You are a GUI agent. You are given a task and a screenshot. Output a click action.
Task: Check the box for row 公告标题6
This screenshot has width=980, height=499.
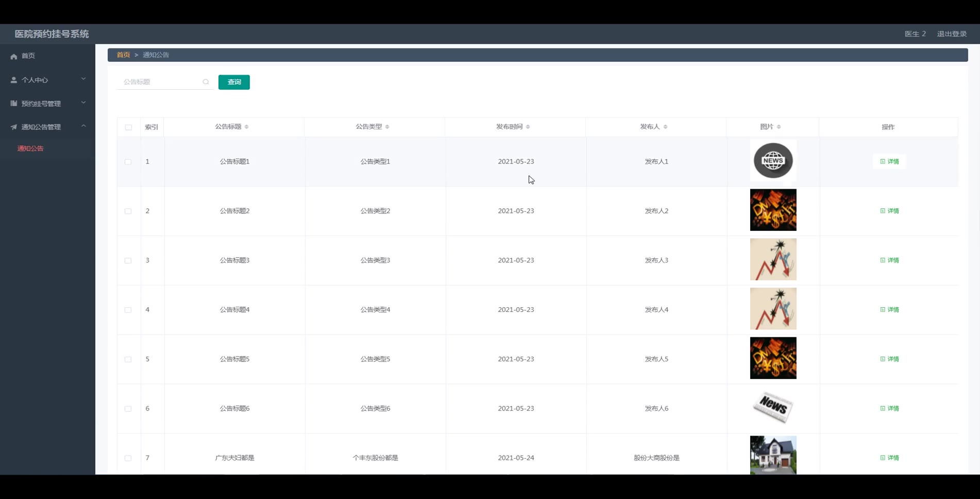coord(128,409)
